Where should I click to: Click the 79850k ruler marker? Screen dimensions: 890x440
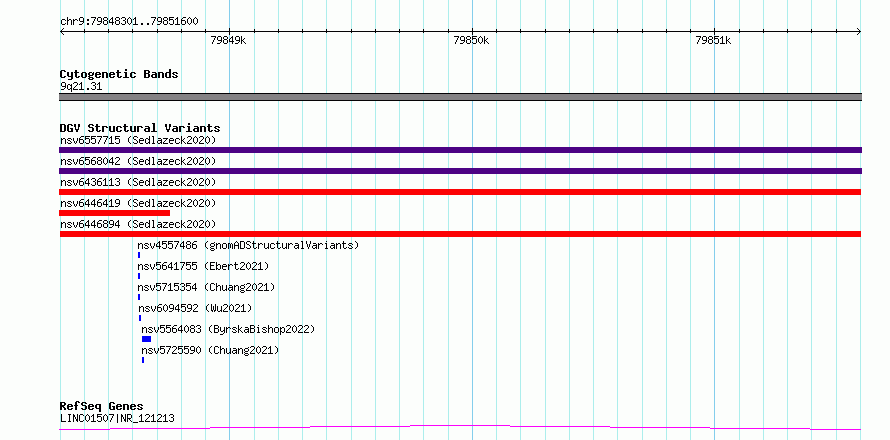472,40
